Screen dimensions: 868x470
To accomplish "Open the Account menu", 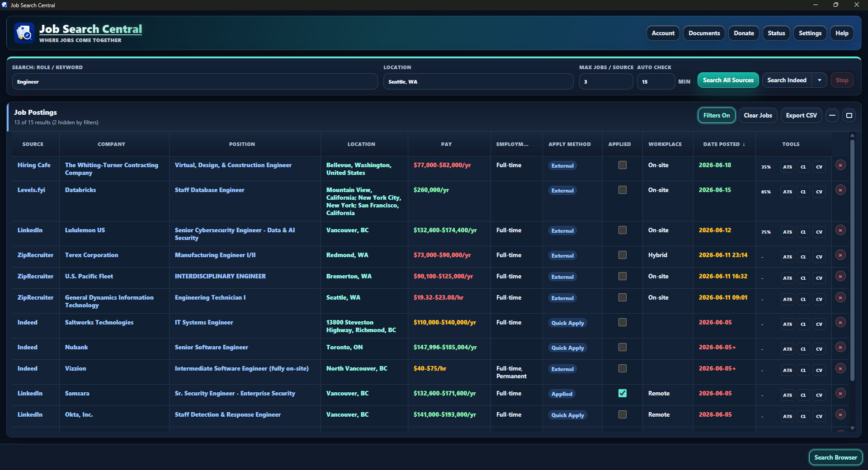I will coord(663,33).
